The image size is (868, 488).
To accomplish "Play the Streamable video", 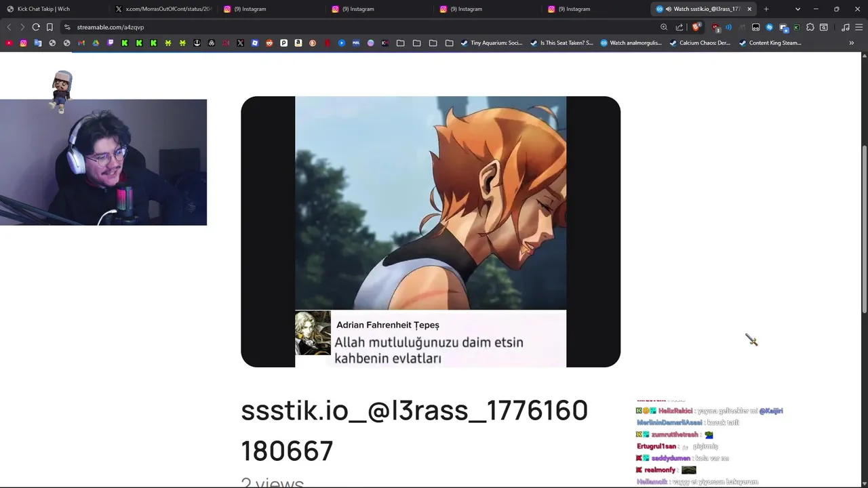I will 431,232.
